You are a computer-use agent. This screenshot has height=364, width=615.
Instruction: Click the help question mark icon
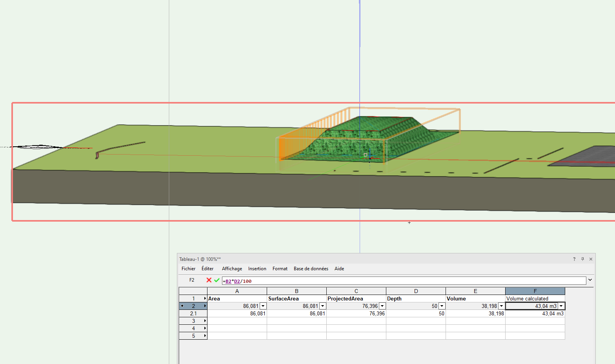[574, 259]
